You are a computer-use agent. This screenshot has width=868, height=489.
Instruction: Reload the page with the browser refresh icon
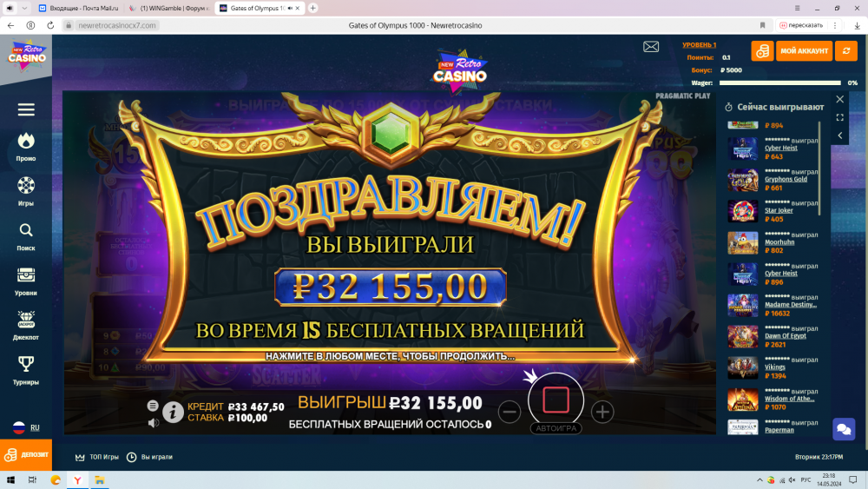click(50, 25)
